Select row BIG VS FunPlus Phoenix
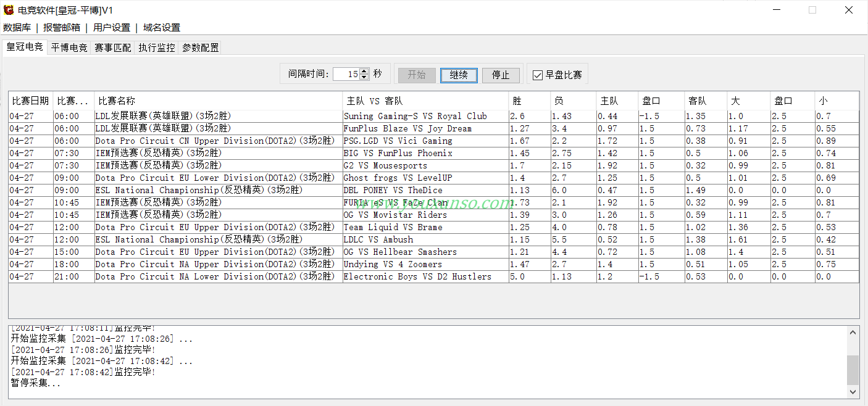 point(433,153)
